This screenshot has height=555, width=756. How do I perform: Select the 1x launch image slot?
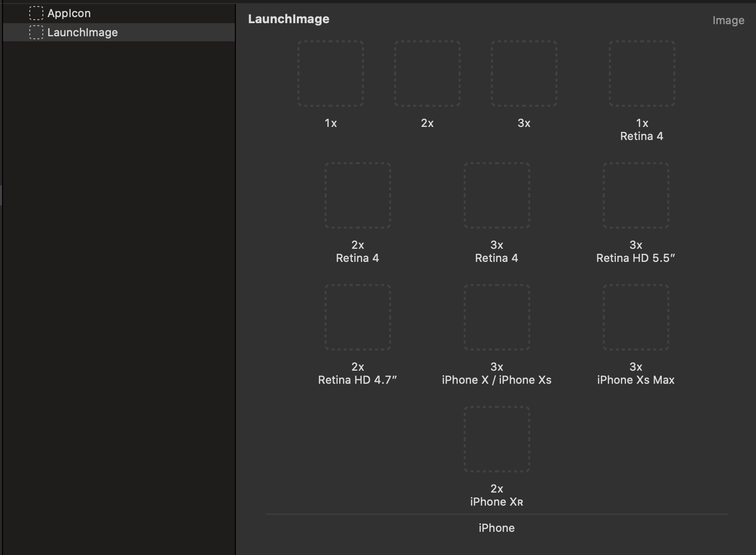[331, 74]
